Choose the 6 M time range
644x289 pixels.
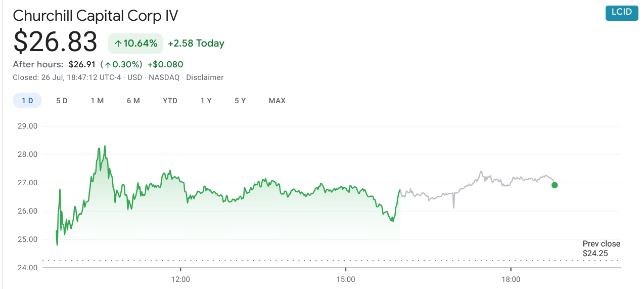tap(133, 101)
